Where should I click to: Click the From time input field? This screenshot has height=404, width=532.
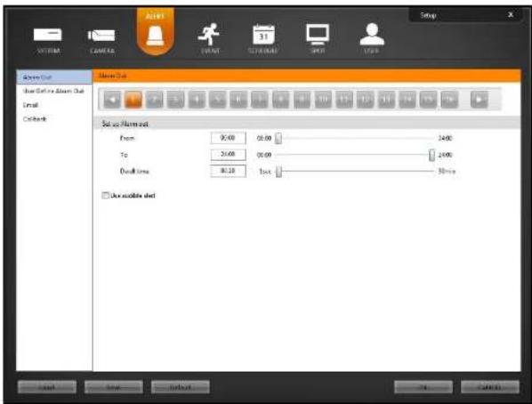pyautogui.click(x=228, y=138)
